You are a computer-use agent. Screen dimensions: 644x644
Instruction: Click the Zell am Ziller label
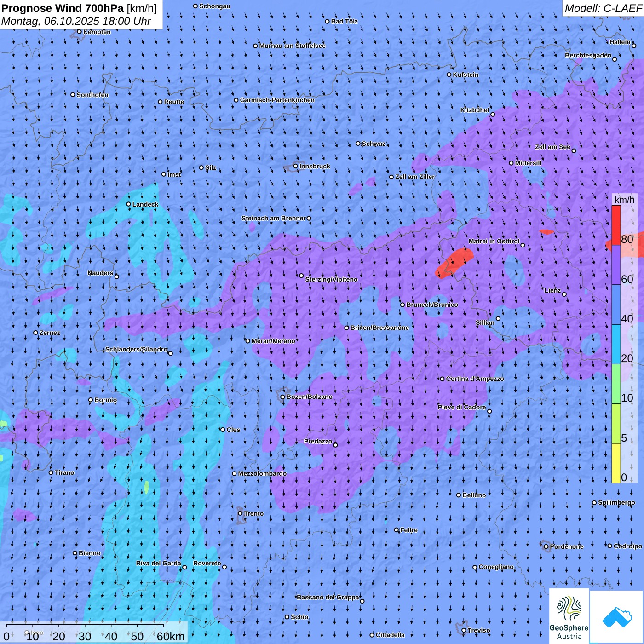pyautogui.click(x=415, y=177)
